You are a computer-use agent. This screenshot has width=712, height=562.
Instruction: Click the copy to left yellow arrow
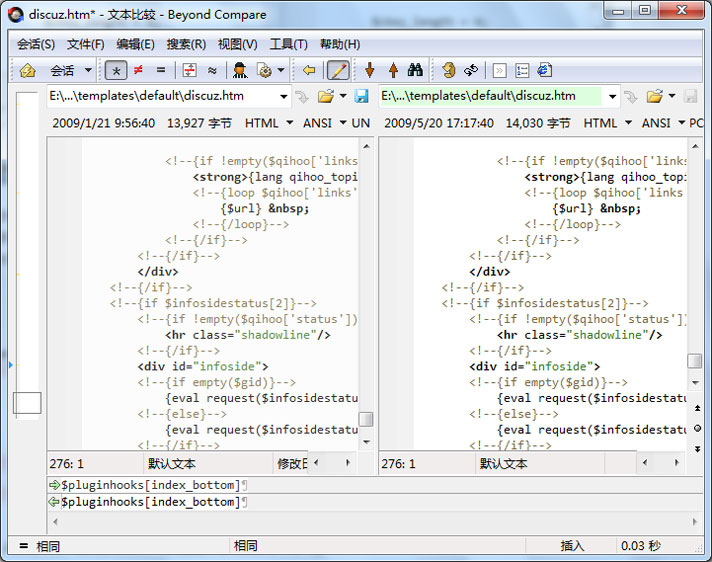309,70
